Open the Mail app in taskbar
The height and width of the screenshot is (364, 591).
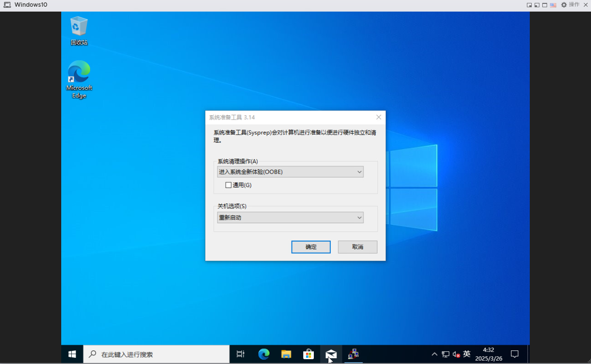tap(331, 354)
